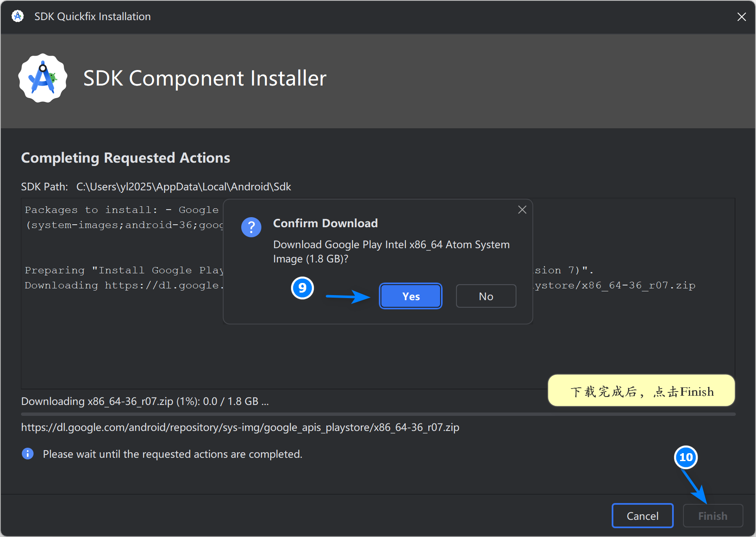Click the numbered badge 10
Image resolution: width=756 pixels, height=537 pixels.
tap(686, 457)
